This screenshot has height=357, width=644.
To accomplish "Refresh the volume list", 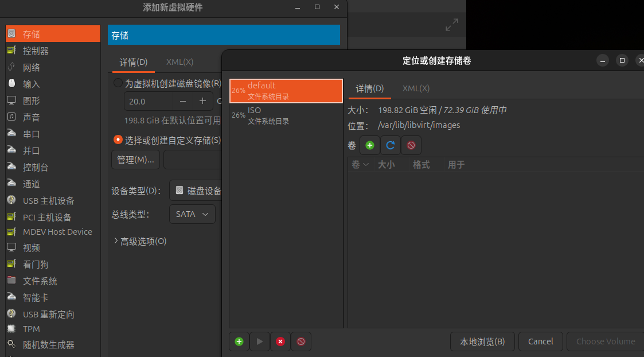I will 390,146.
